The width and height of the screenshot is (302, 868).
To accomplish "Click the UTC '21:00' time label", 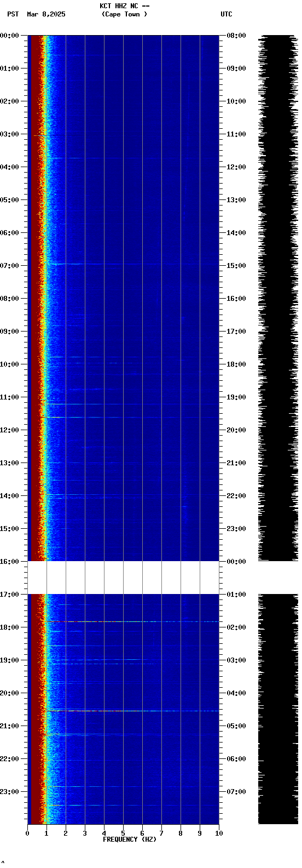I will (x=236, y=463).
